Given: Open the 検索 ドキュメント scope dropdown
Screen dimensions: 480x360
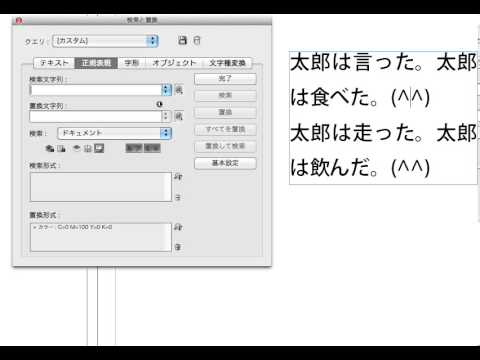Looking at the screenshot, I should click(115, 133).
